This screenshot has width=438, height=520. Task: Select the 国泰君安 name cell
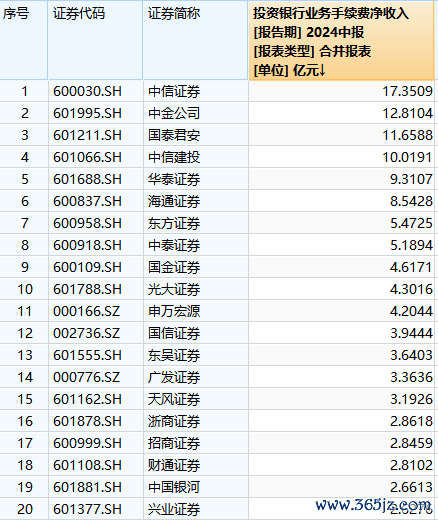point(195,135)
